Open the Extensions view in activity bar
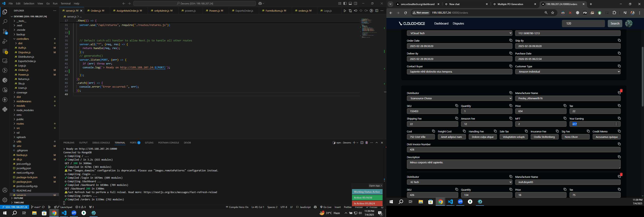 click(x=5, y=51)
